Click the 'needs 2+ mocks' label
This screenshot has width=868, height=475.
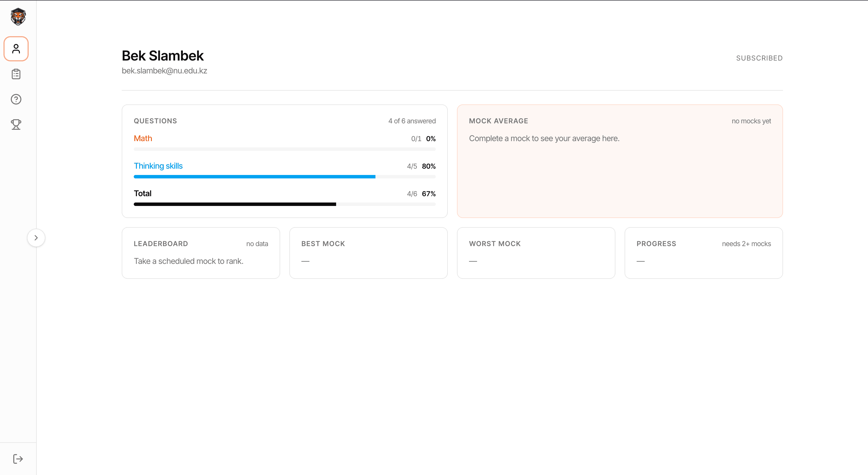(746, 244)
